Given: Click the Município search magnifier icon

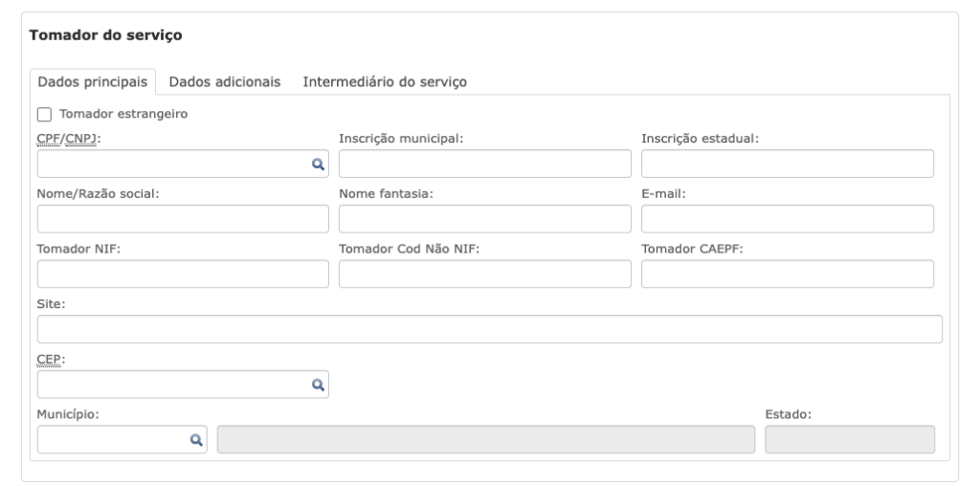Looking at the screenshot, I should (196, 440).
